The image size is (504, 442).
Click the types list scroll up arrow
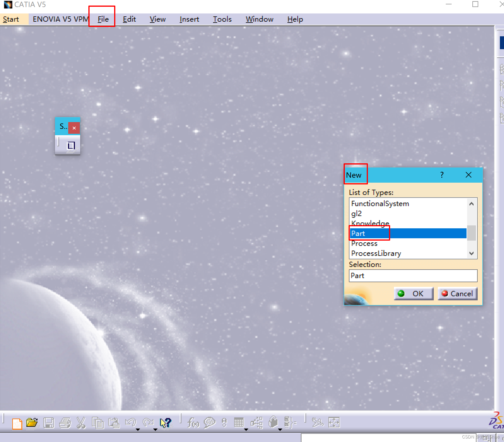(x=472, y=204)
